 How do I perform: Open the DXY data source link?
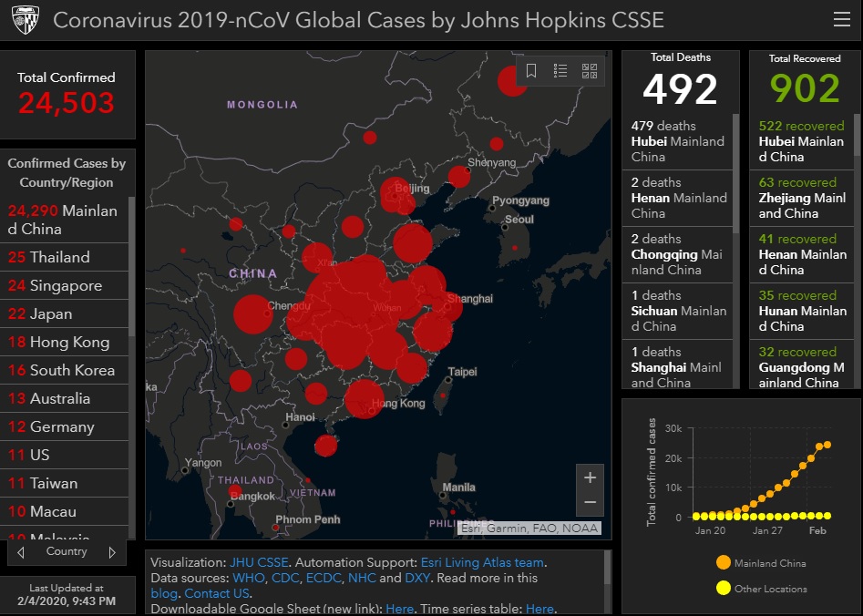pyautogui.click(x=417, y=578)
